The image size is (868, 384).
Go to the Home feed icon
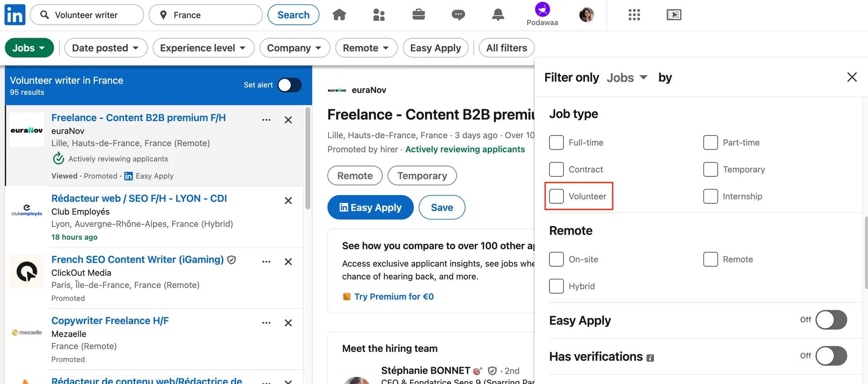pyautogui.click(x=339, y=15)
